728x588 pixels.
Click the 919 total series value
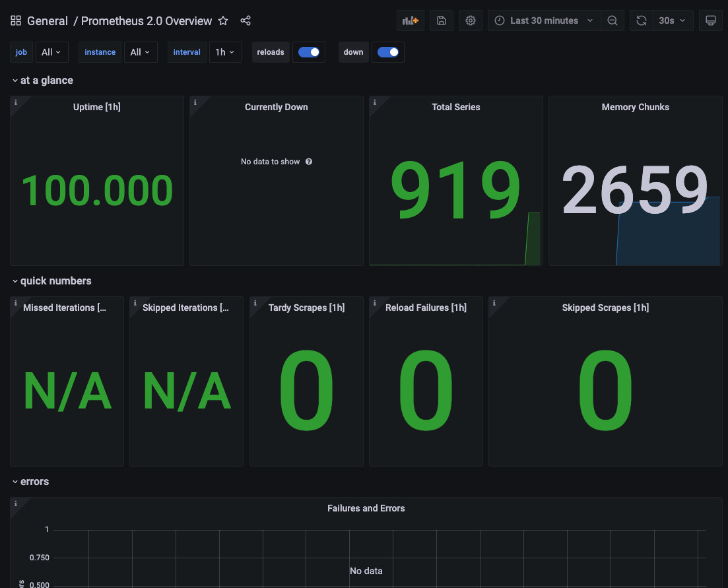pos(455,189)
